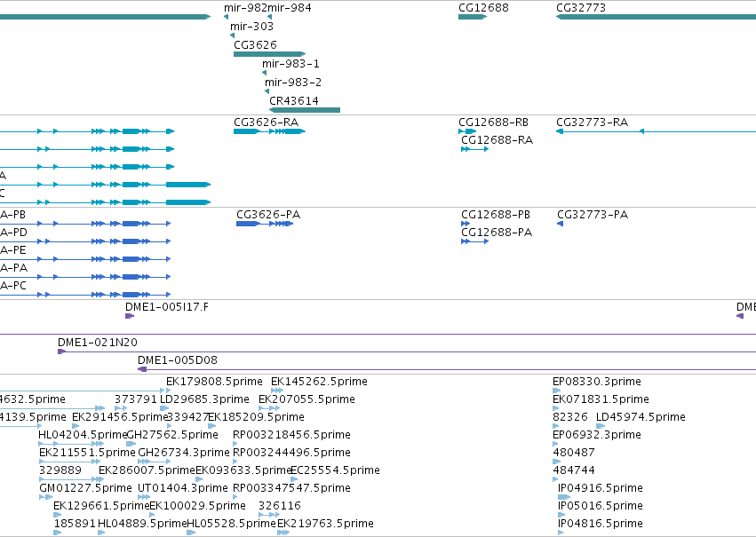This screenshot has height=537, width=756.
Task: Click the HL05528.5prime EST label
Action: [x=232, y=524]
